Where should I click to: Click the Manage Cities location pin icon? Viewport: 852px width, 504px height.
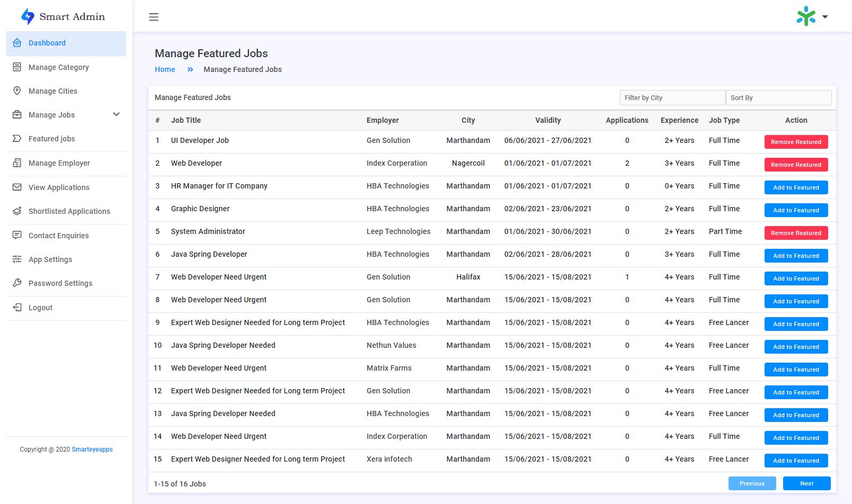tap(17, 91)
